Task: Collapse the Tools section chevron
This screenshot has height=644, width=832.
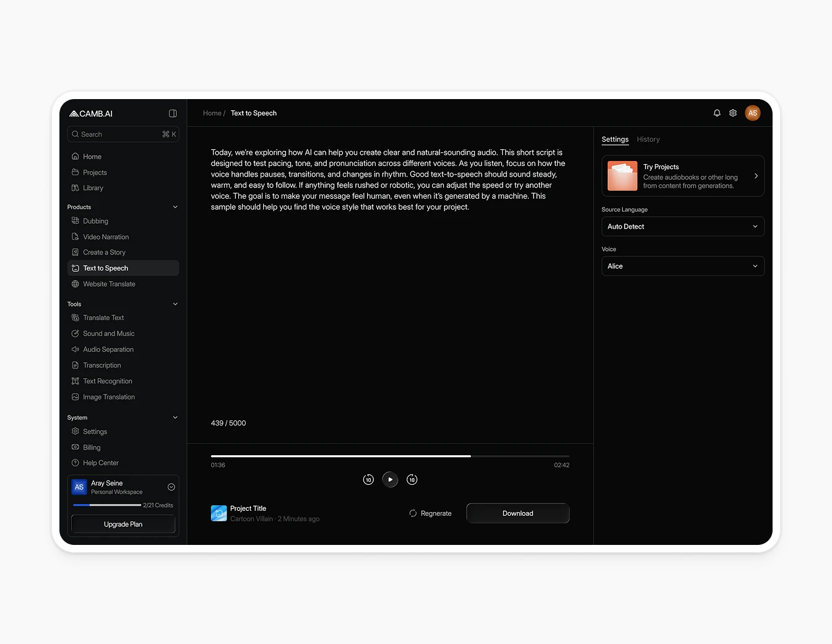Action: pos(175,303)
